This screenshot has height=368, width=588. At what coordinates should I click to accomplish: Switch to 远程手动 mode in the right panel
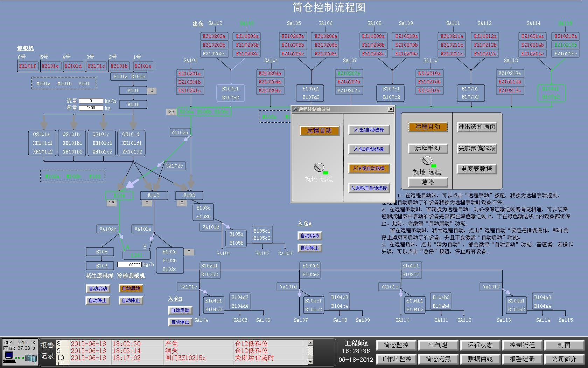(x=428, y=149)
